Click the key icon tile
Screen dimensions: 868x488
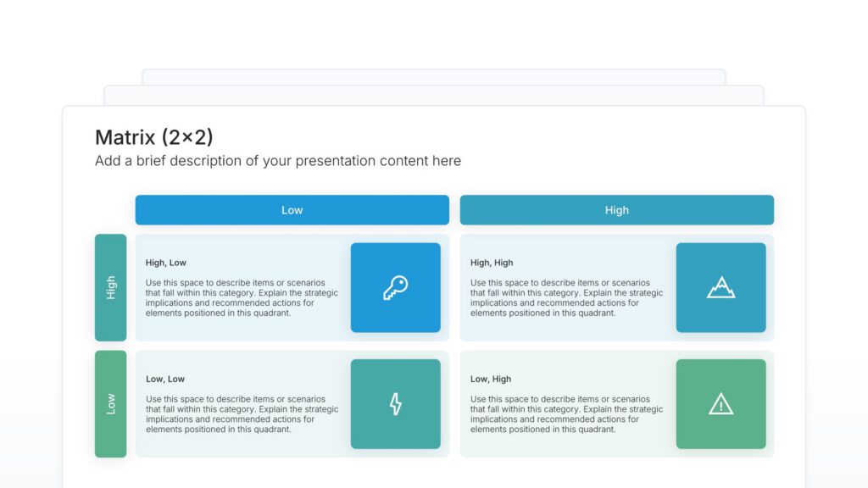pyautogui.click(x=395, y=287)
